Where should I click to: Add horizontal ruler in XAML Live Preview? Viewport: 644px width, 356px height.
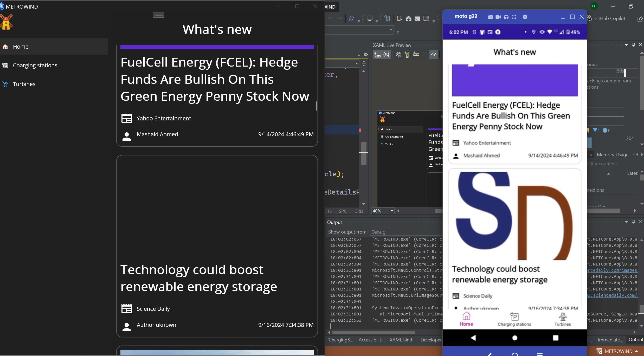pyautogui.click(x=416, y=54)
